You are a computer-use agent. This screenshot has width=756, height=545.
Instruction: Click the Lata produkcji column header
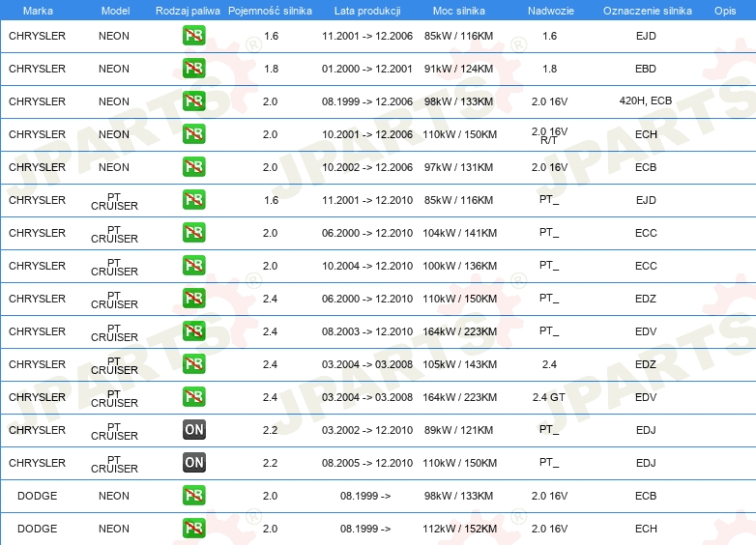[367, 11]
